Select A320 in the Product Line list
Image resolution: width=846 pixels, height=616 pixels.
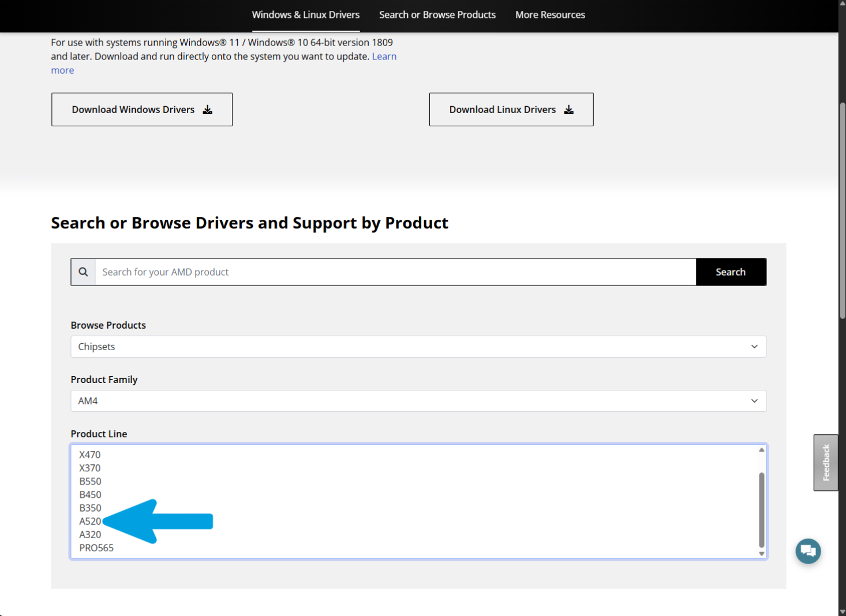tap(90, 534)
